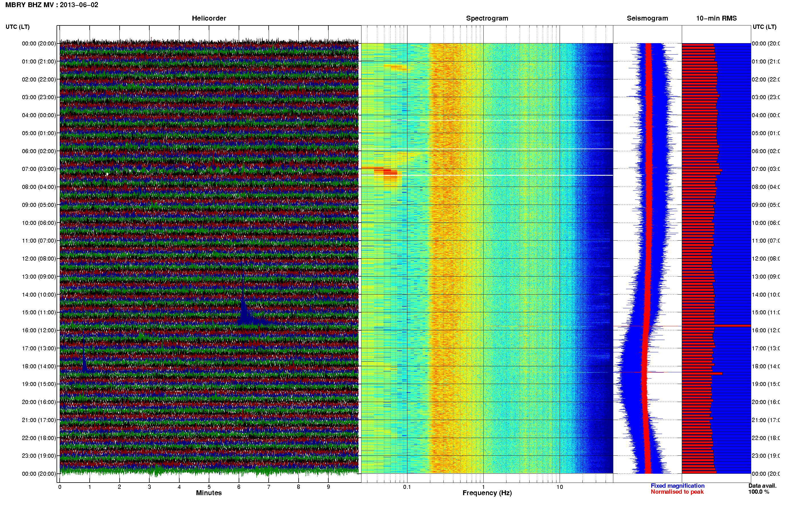This screenshot has width=812, height=508.
Task: Click the left 17:00 (13:00) time label
Action: pyautogui.click(x=39, y=348)
